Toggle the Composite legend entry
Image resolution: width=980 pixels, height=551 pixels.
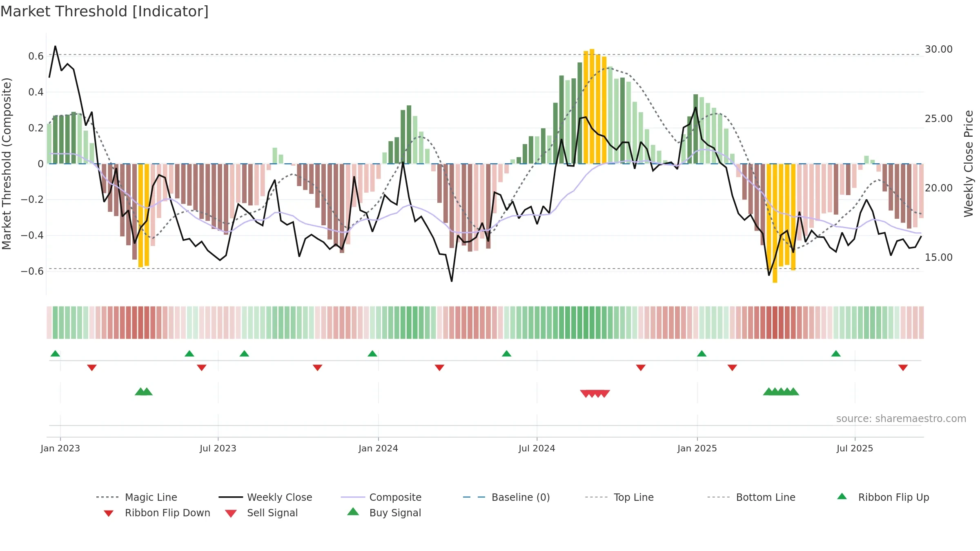click(x=381, y=497)
